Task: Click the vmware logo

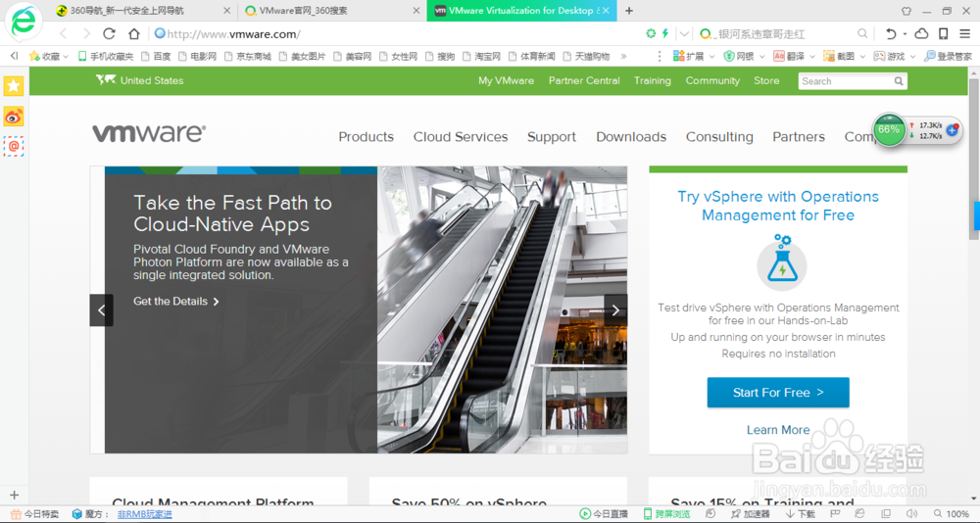Action: pos(149,133)
